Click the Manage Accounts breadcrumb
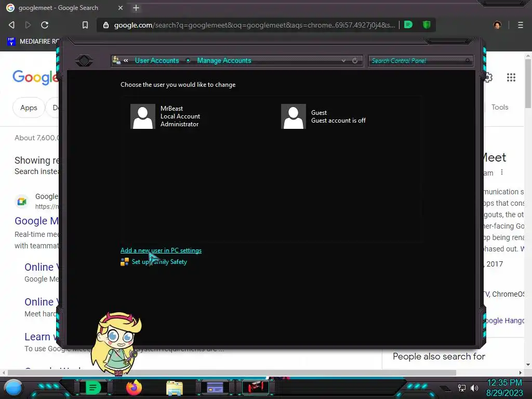Image resolution: width=532 pixels, height=399 pixels. pyautogui.click(x=224, y=60)
